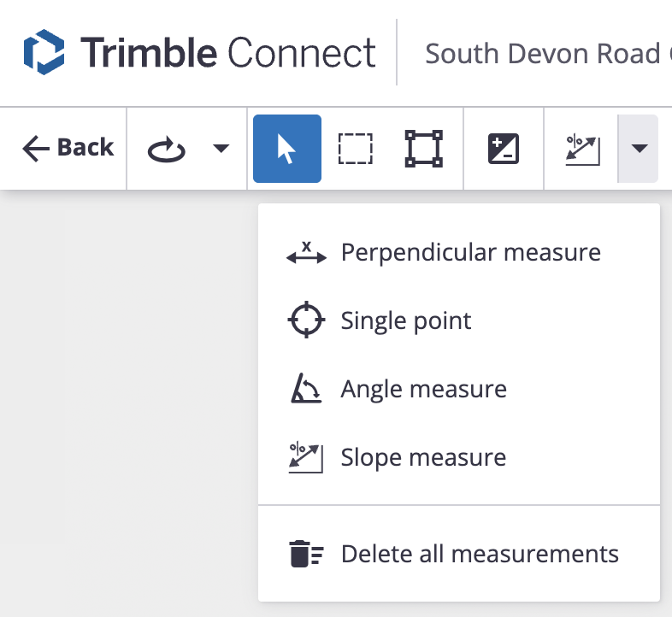The image size is (672, 617).
Task: Go back using the Back arrow button
Action: [68, 148]
